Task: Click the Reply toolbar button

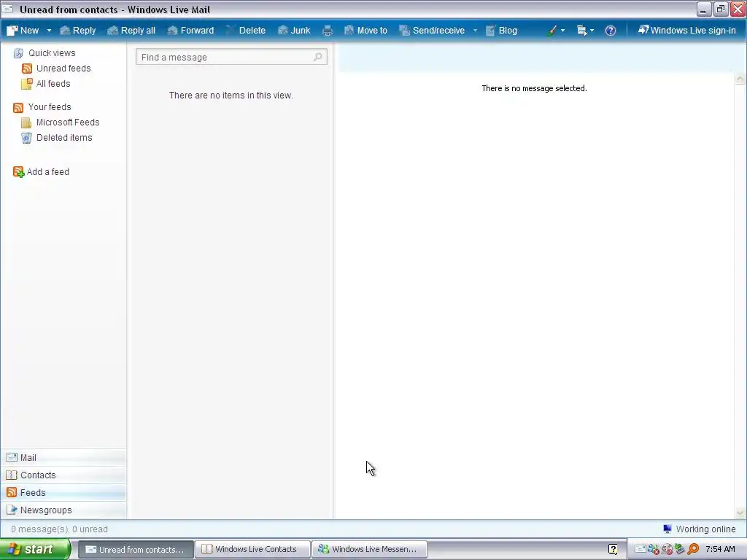Action: click(x=78, y=31)
